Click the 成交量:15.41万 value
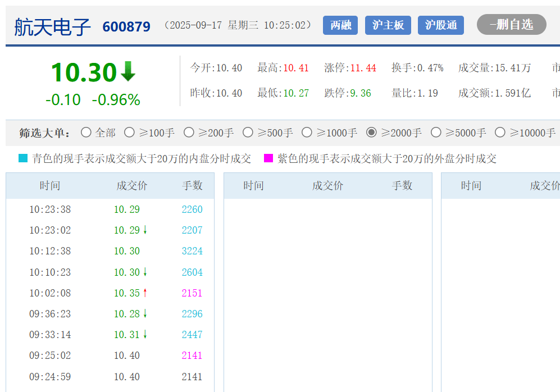The width and height of the screenshot is (560, 392). click(x=495, y=68)
